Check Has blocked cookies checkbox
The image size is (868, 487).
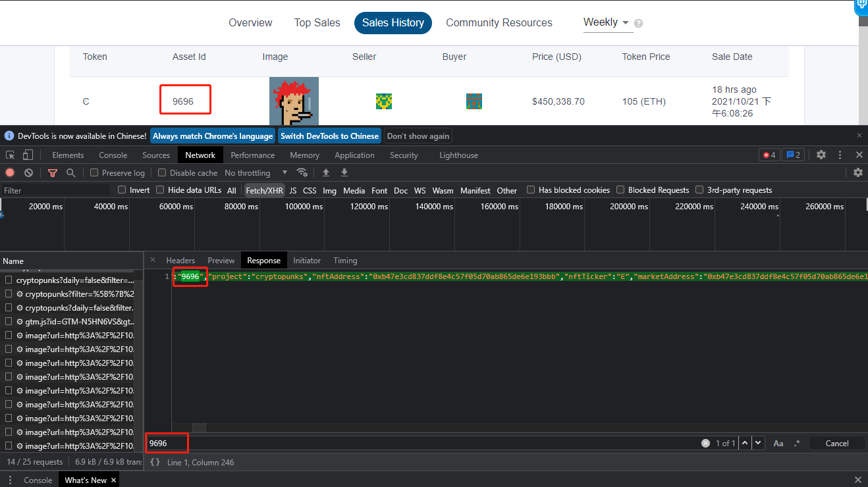coord(531,190)
